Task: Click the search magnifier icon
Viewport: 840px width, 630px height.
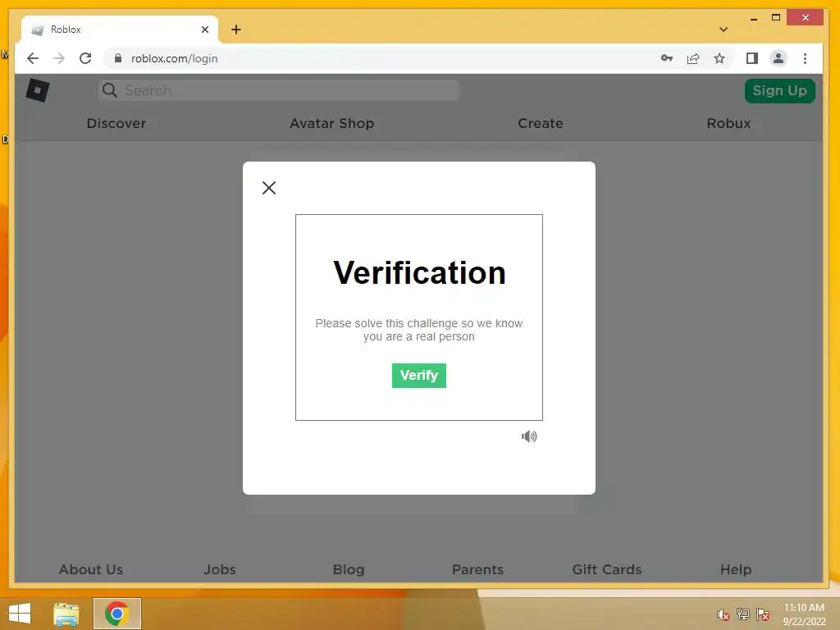Action: [110, 90]
